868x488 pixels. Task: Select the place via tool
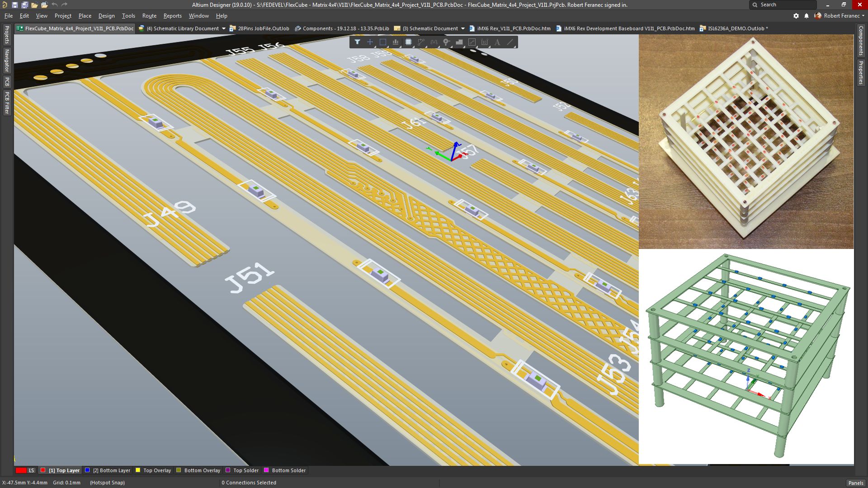pos(446,42)
